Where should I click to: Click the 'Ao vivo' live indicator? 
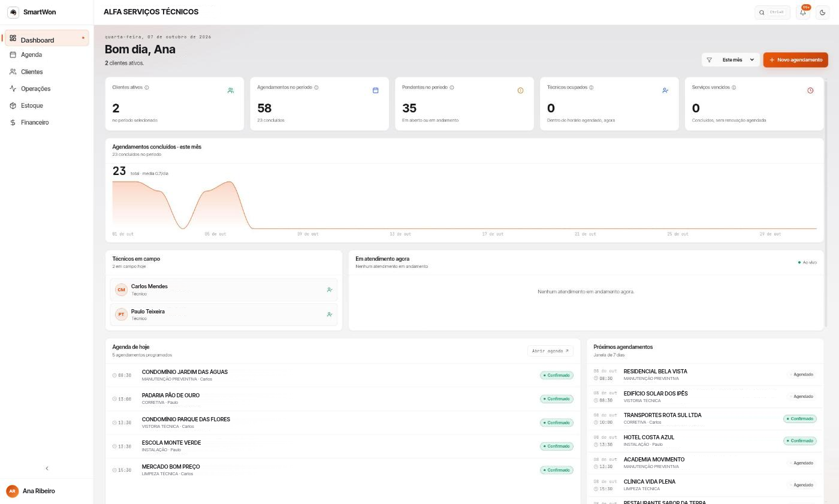click(807, 262)
